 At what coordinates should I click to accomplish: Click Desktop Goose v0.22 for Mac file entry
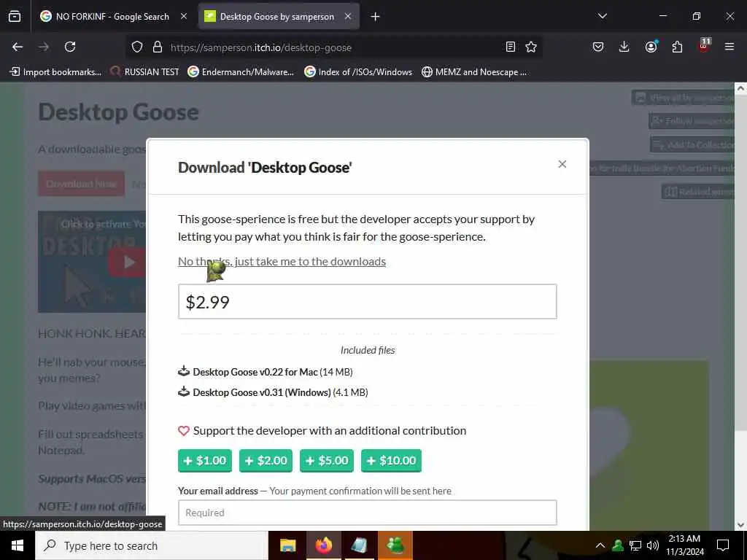pyautogui.click(x=266, y=372)
